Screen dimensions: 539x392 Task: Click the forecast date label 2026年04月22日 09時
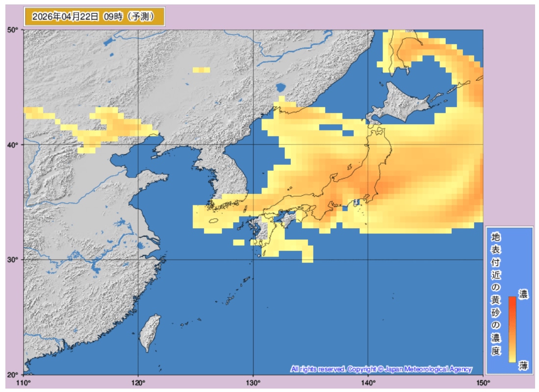94,16
